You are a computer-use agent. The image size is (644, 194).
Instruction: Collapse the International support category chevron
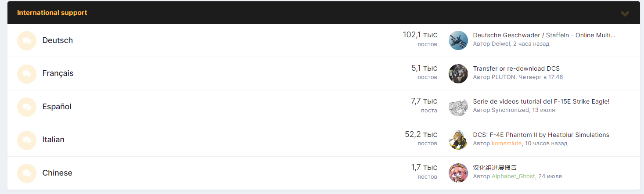(x=625, y=13)
